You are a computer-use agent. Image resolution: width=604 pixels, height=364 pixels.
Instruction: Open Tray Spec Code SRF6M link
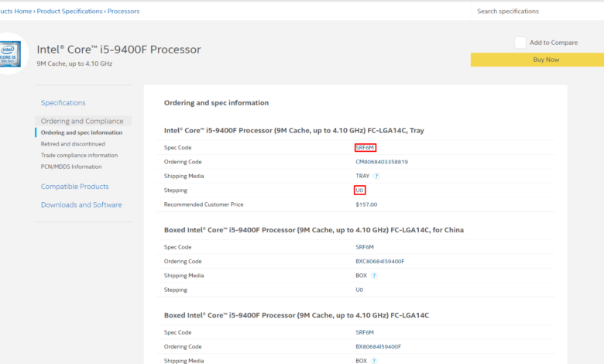[365, 147]
